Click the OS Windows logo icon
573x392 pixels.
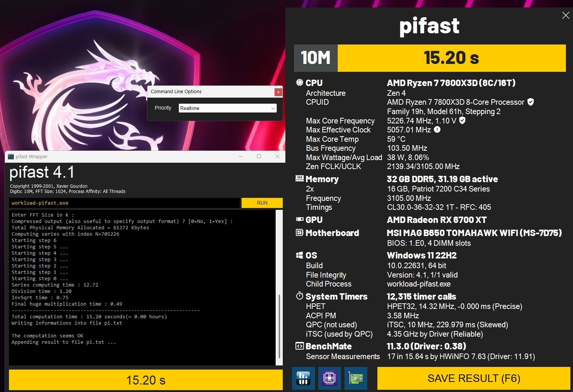tap(300, 255)
